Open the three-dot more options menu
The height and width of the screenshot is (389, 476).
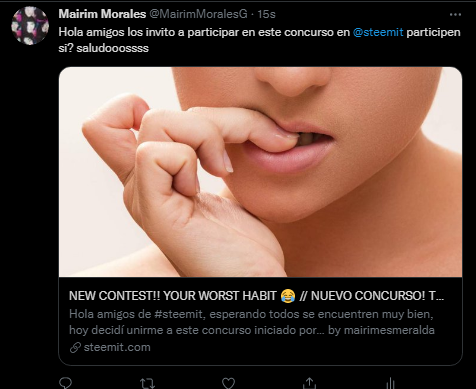455,14
